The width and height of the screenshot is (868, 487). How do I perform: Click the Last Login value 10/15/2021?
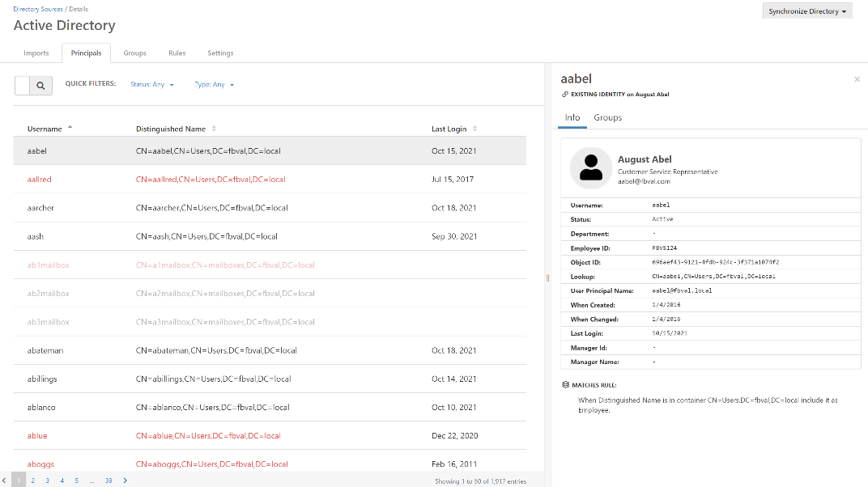pyautogui.click(x=670, y=333)
